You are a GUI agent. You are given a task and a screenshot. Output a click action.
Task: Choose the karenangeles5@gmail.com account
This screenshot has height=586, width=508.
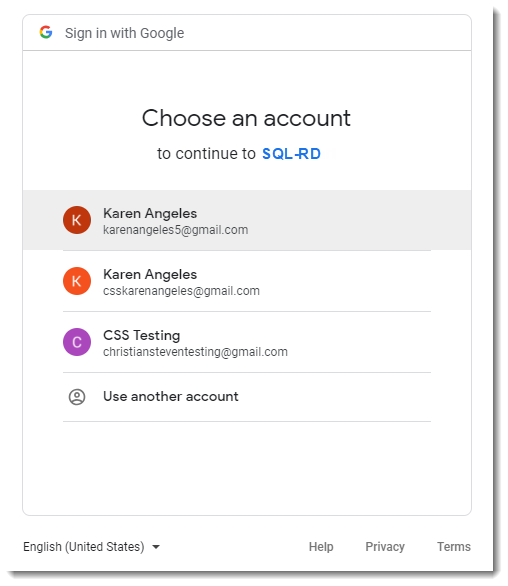(247, 220)
